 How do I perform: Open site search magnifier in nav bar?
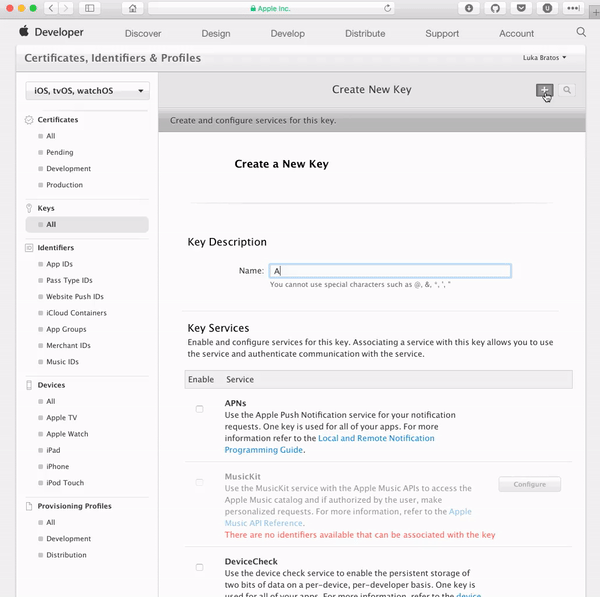coord(581,32)
